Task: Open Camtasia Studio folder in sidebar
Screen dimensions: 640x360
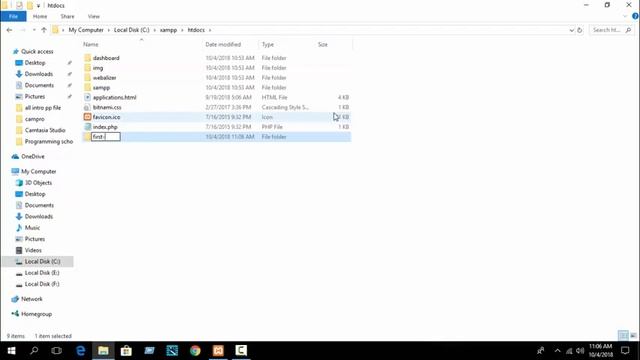Action: [45, 130]
